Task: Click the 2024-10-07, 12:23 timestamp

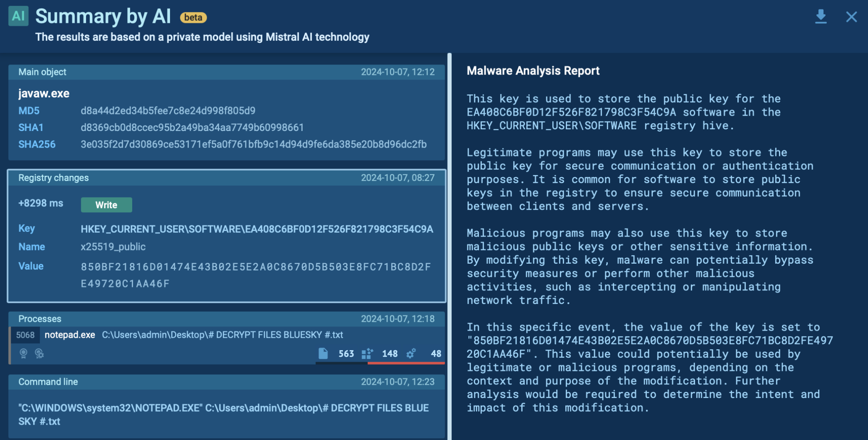Action: 398,382
